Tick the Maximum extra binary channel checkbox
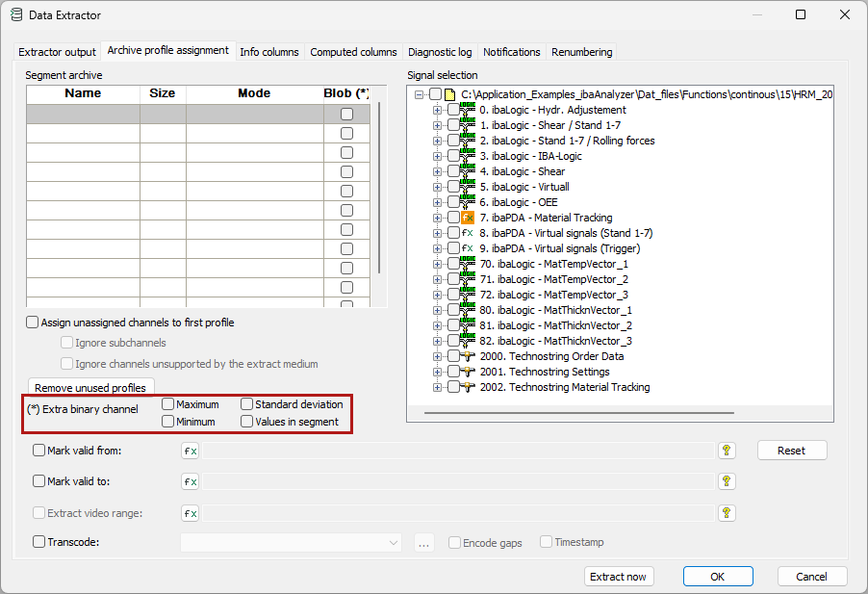 tap(168, 404)
